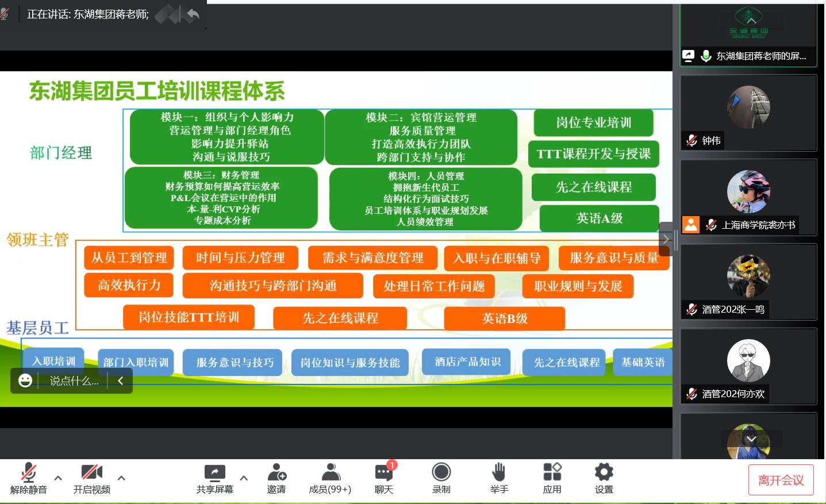Click the 岗位专业培训 green box
The height and width of the screenshot is (504, 826).
tap(594, 122)
